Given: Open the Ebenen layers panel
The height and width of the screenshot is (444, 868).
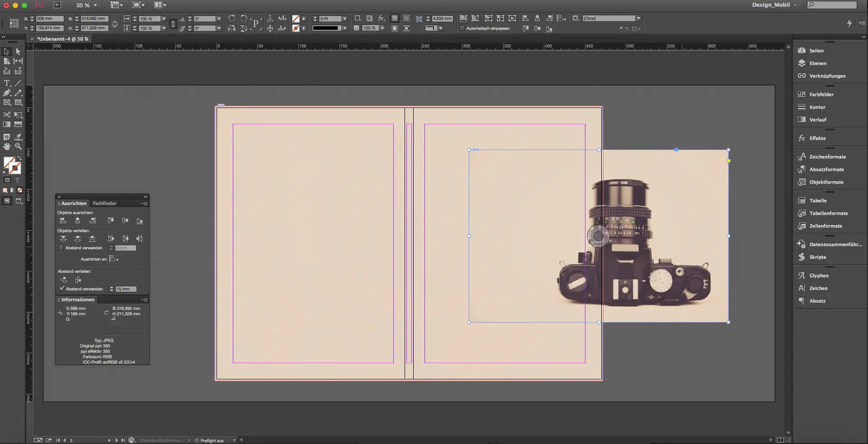Looking at the screenshot, I should [817, 63].
